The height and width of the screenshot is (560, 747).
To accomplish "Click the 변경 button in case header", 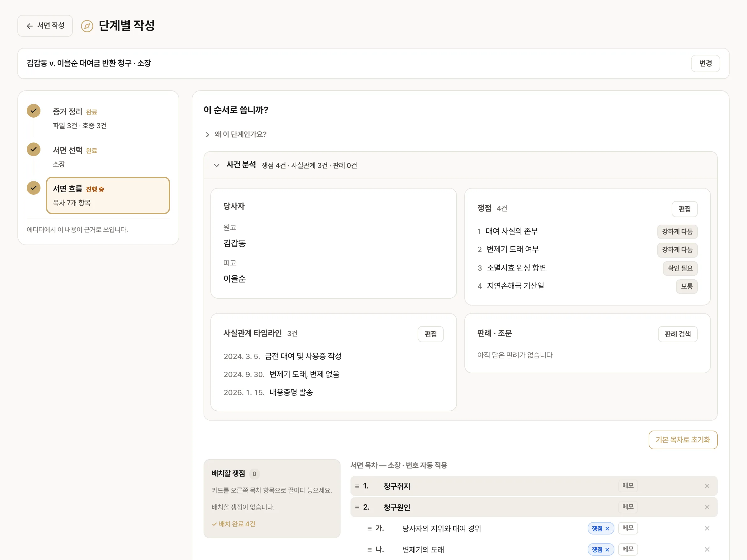I will pos(705,63).
